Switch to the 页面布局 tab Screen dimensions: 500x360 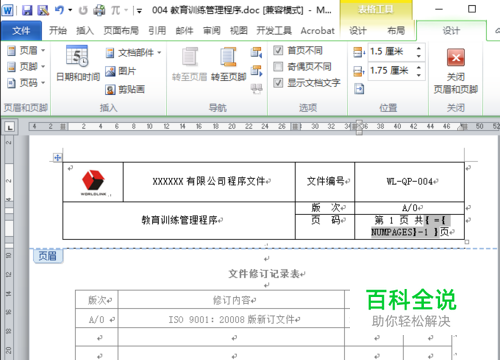(121, 31)
